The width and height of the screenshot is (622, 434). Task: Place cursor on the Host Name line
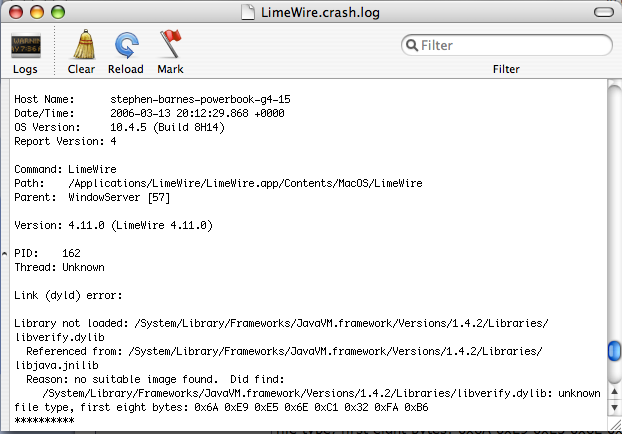coord(152,99)
